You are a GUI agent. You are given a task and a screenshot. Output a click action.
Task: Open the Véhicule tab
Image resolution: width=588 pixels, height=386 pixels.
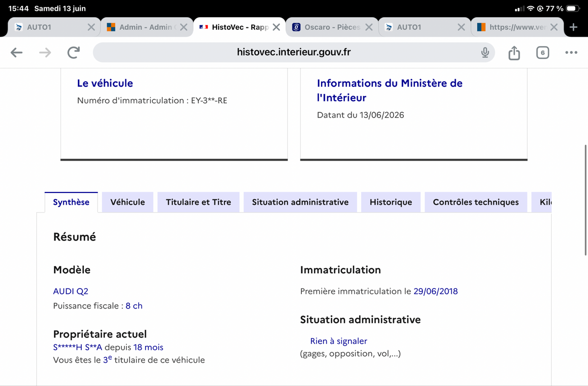(127, 202)
